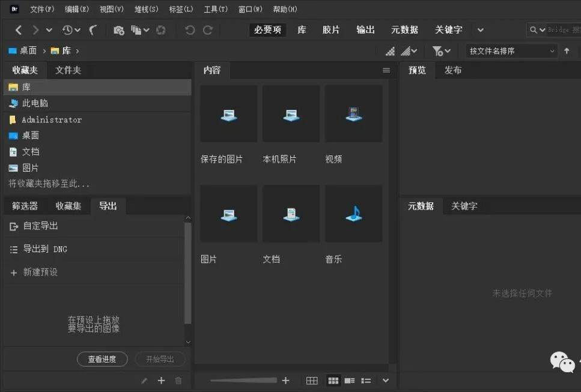
Task: Switch to list view in the bottom bar
Action: tap(365, 380)
